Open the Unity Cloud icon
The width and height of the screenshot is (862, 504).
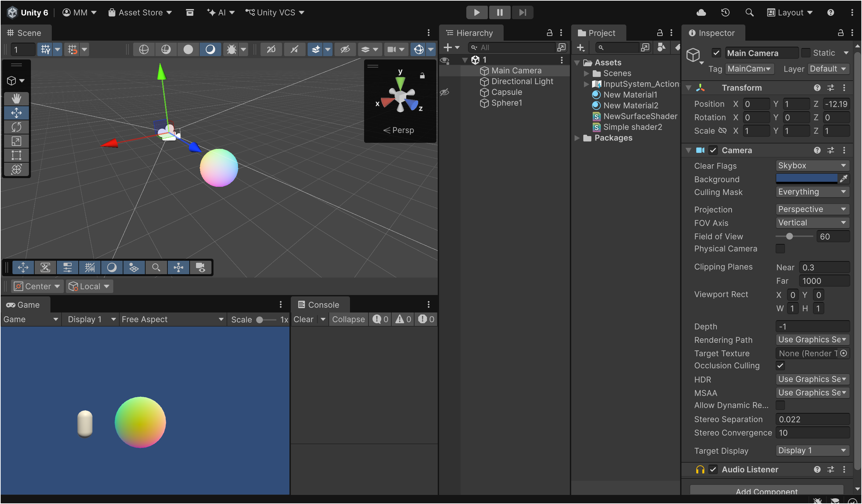701,13
